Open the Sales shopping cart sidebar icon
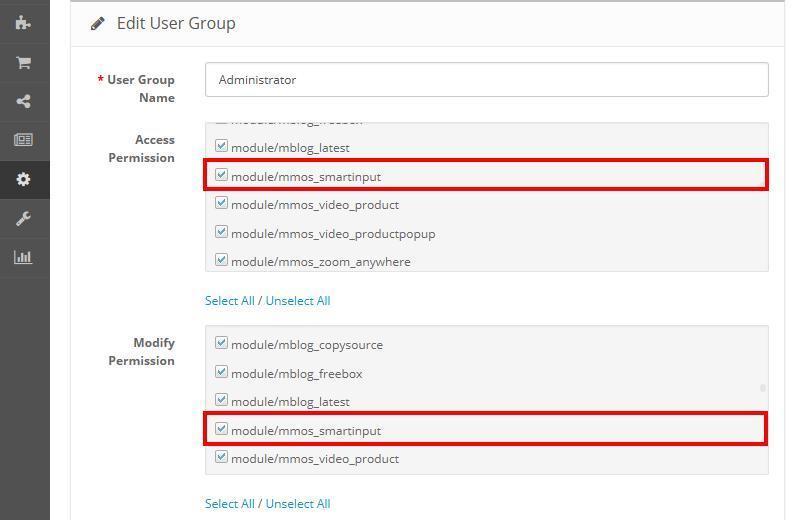 [23, 62]
